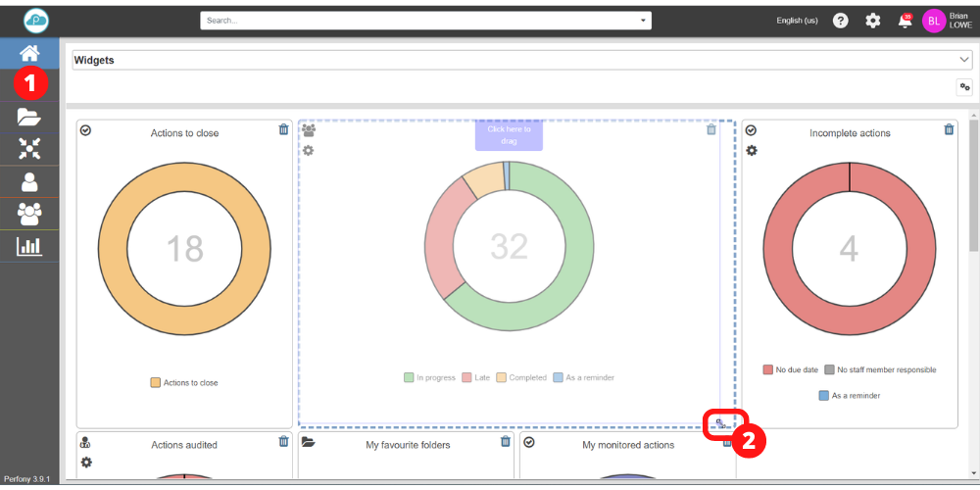The height and width of the screenshot is (490, 980).
Task: Change language from English (us)
Action: 797,21
